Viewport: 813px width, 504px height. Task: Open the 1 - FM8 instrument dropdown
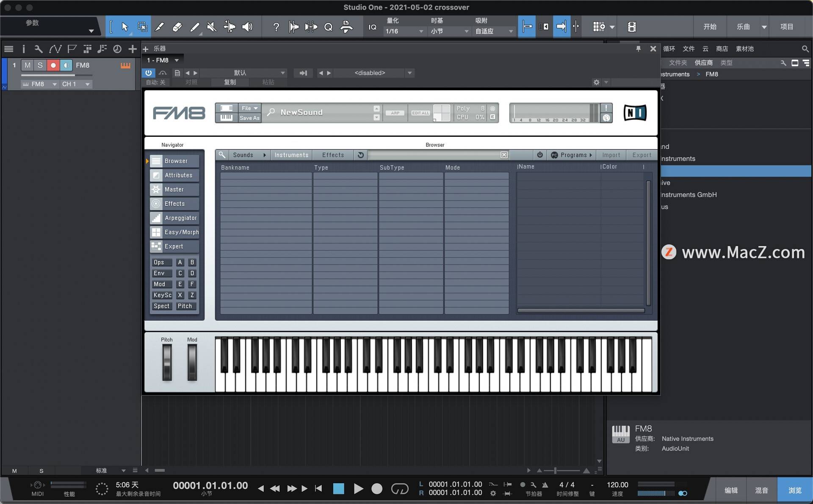tap(163, 60)
